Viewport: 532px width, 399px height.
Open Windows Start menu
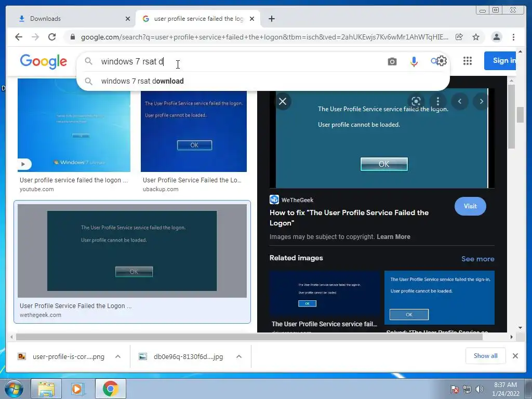click(x=14, y=389)
